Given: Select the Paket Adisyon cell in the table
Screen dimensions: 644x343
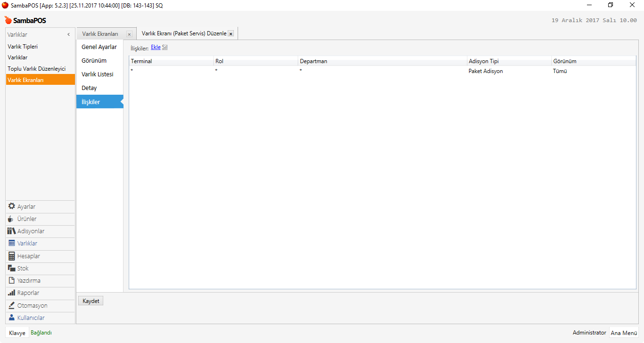Looking at the screenshot, I should (x=486, y=71).
